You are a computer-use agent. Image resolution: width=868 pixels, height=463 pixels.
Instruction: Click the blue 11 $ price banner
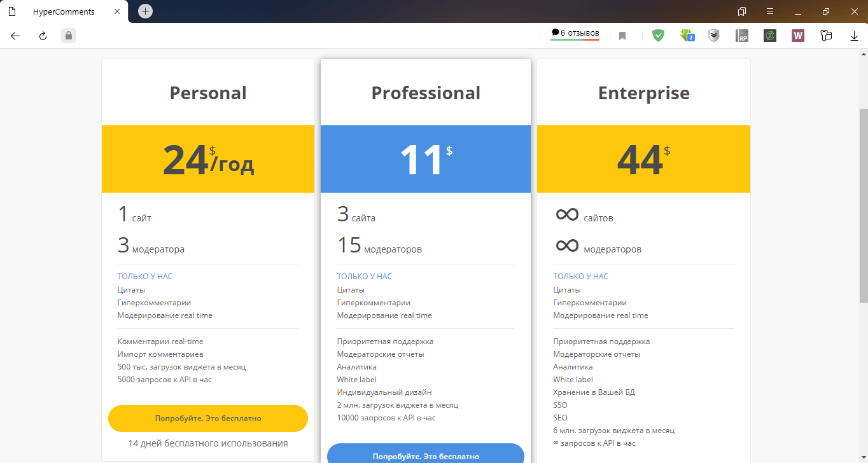(426, 159)
